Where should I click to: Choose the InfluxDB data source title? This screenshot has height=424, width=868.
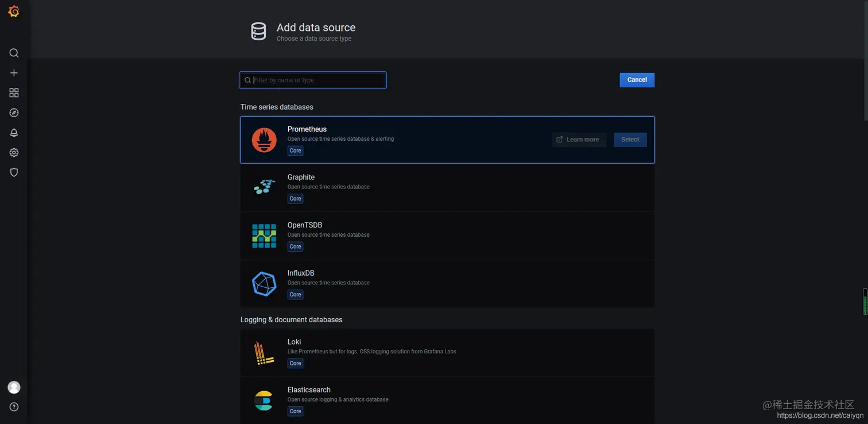301,273
